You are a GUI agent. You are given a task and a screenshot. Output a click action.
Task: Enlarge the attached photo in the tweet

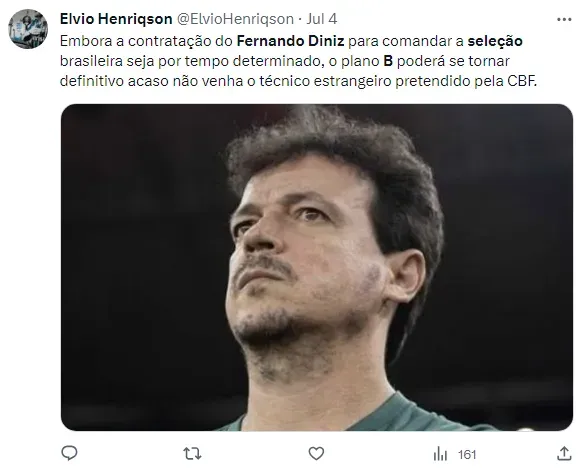[317, 267]
